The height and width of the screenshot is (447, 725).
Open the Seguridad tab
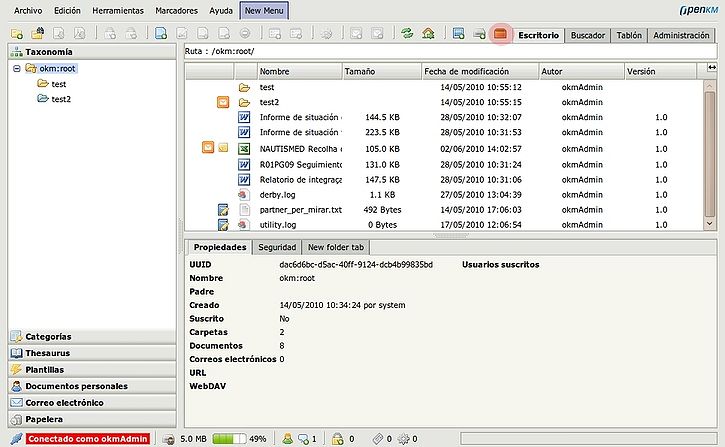click(x=277, y=247)
